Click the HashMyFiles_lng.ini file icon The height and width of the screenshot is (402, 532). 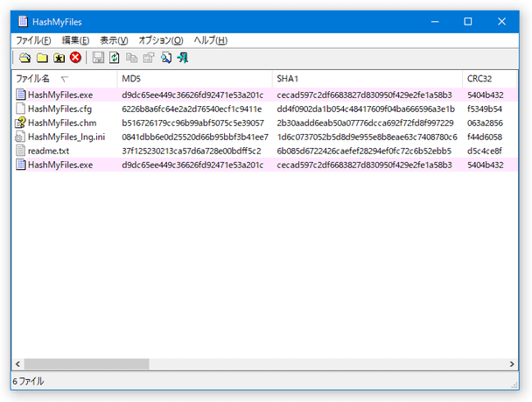20,137
